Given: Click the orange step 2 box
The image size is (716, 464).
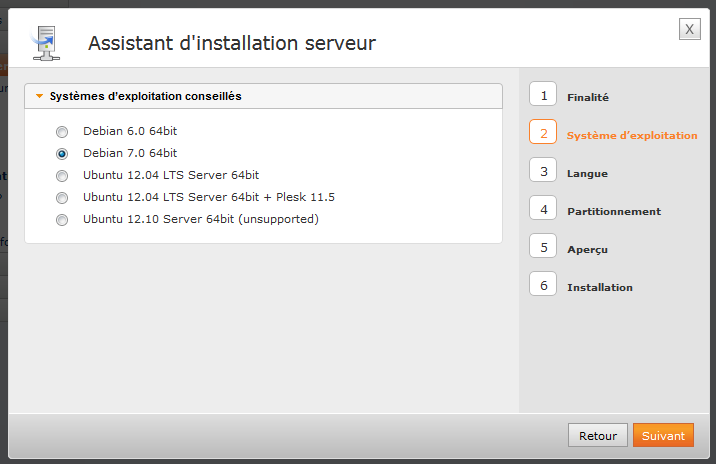Looking at the screenshot, I should pos(543,133).
